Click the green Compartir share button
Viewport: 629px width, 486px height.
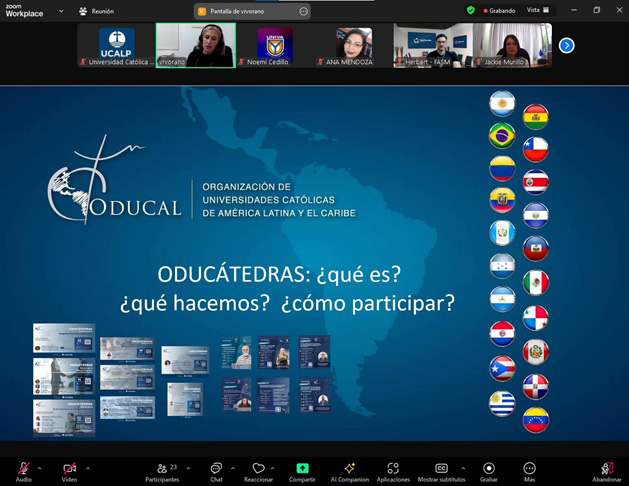point(302,472)
